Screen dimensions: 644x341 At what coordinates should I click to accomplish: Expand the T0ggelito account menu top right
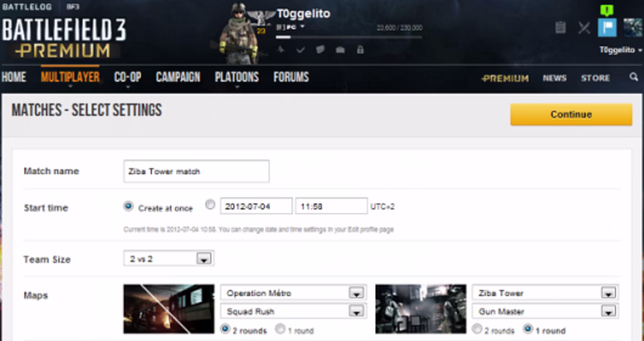(621, 50)
